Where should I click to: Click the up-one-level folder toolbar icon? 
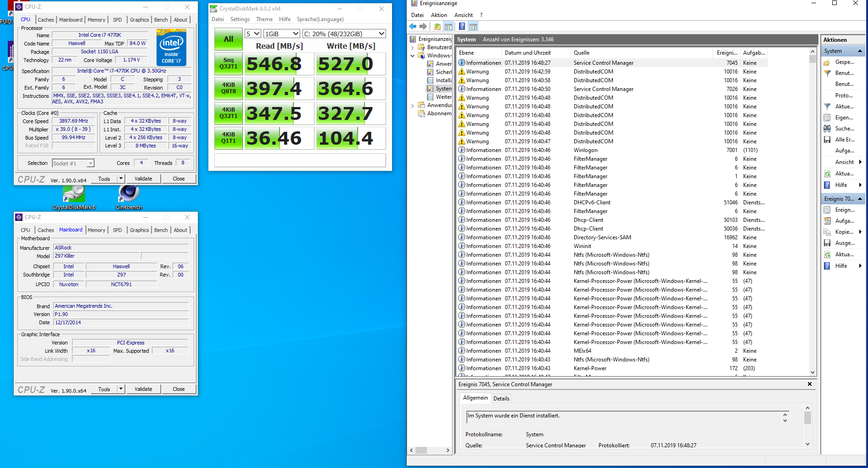tap(437, 27)
